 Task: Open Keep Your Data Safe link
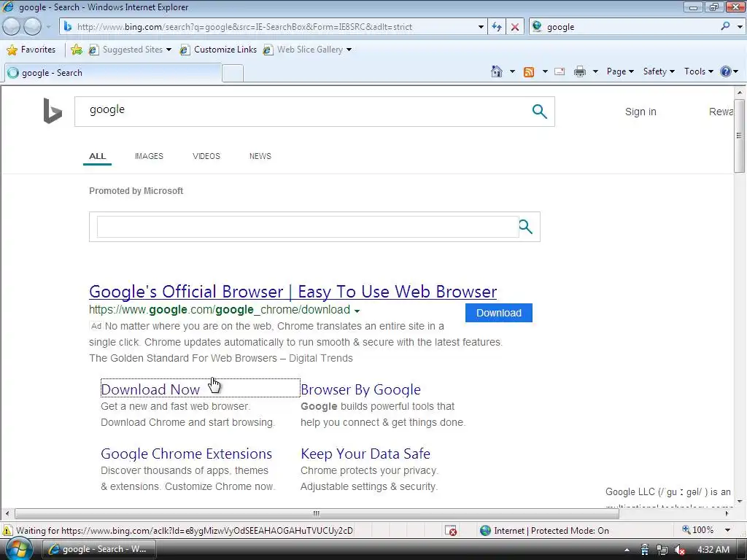[x=365, y=454]
